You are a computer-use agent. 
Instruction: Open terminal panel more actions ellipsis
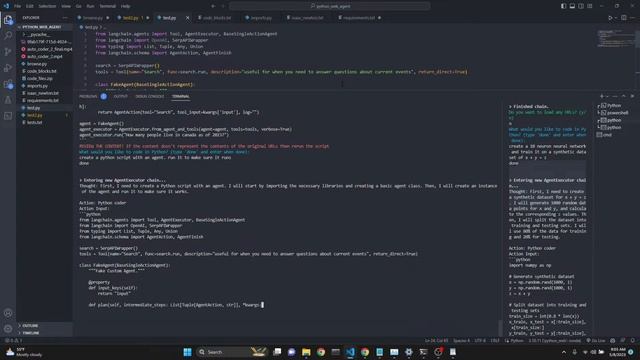point(615,96)
